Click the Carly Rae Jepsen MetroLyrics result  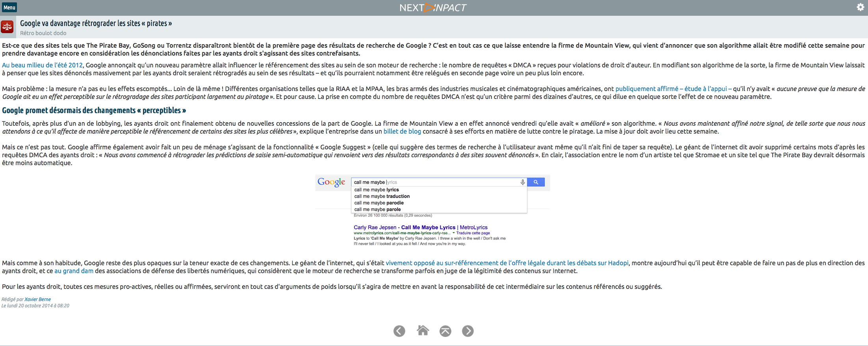tap(420, 227)
